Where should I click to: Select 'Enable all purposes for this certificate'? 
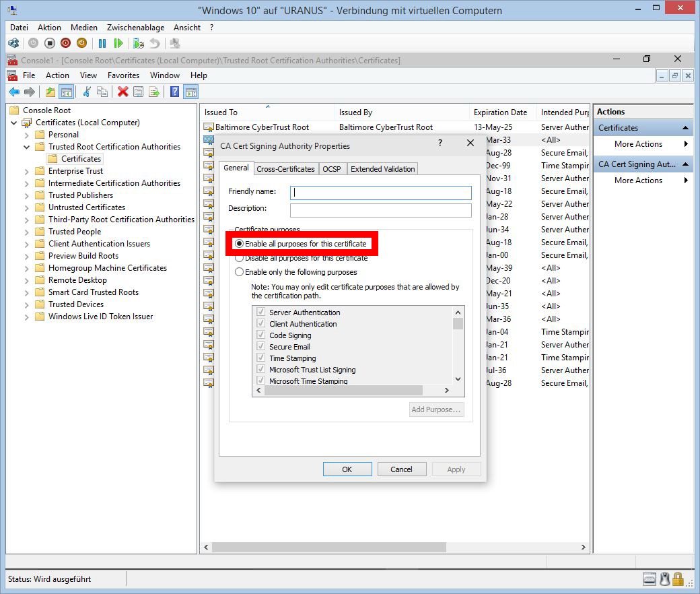239,243
